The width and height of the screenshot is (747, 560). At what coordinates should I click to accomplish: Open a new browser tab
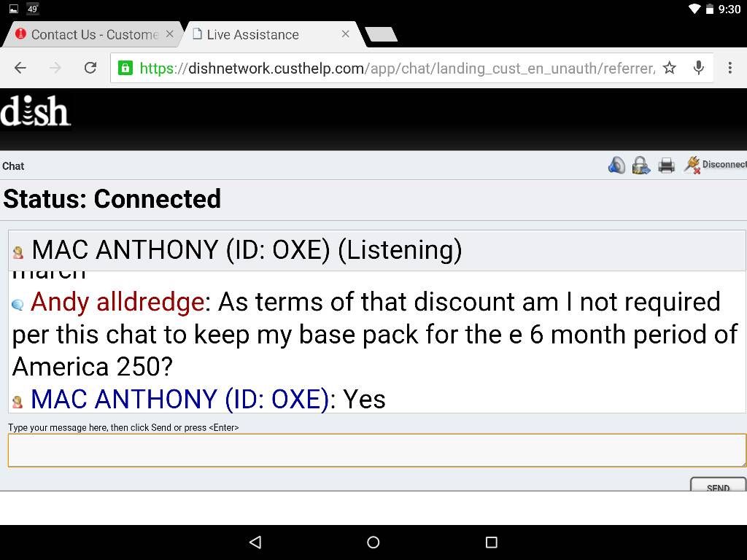point(381,34)
